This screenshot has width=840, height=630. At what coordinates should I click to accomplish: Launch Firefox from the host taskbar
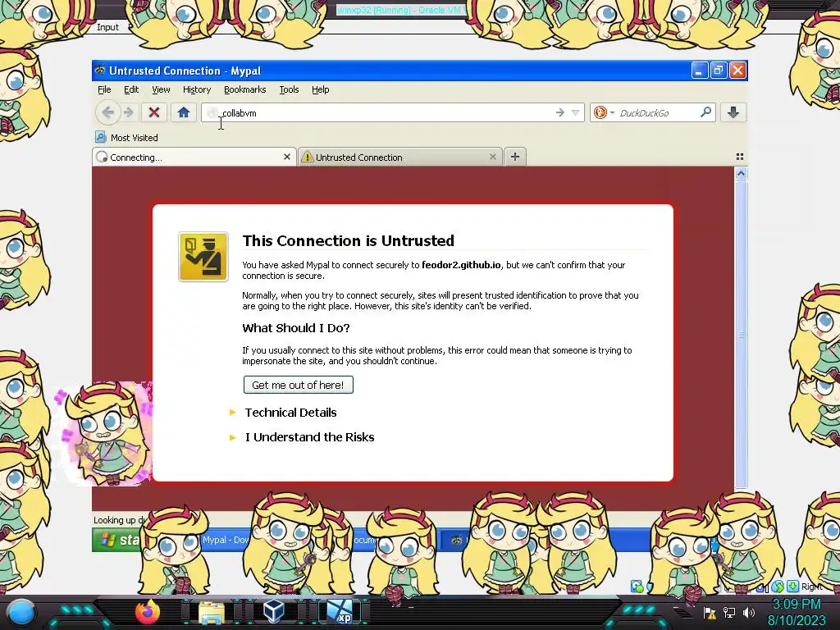coord(148,612)
